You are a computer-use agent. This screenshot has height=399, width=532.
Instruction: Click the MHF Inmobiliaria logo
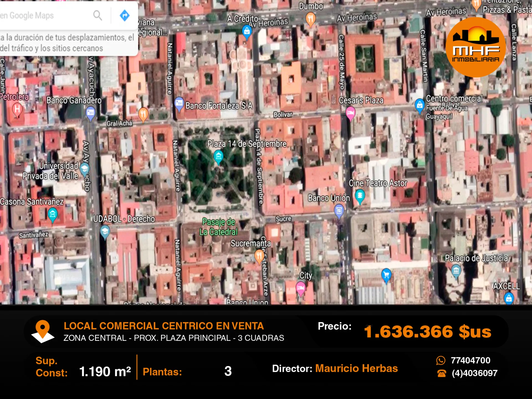(475, 47)
